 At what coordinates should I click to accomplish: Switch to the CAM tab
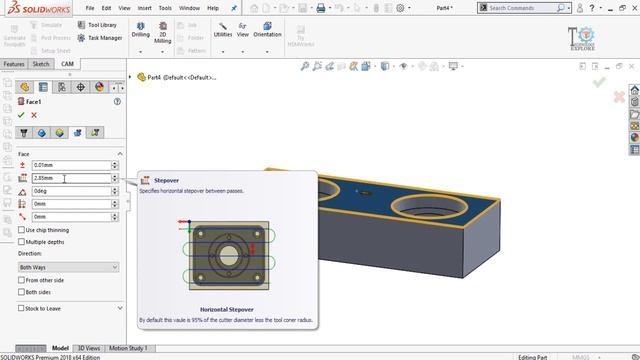(x=67, y=64)
